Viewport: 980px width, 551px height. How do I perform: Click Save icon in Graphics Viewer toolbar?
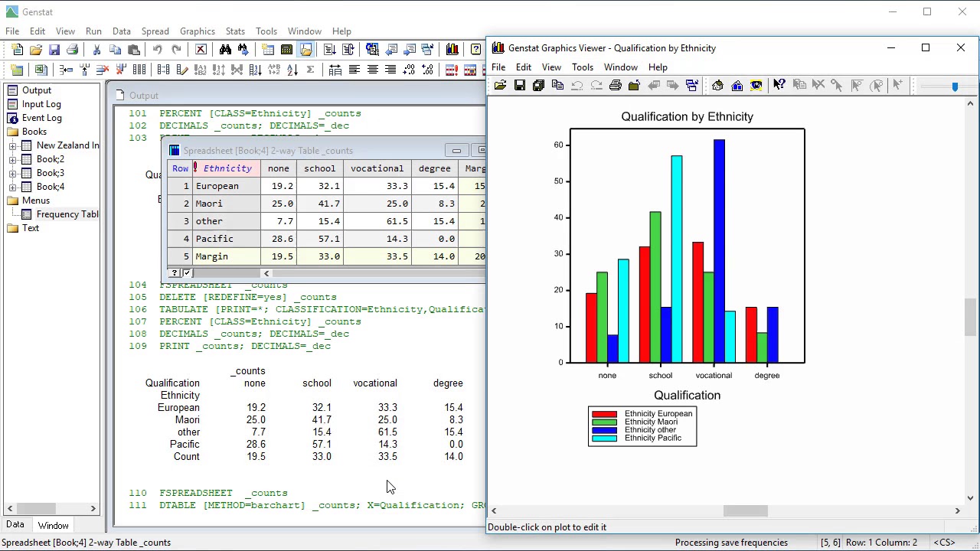[519, 86]
